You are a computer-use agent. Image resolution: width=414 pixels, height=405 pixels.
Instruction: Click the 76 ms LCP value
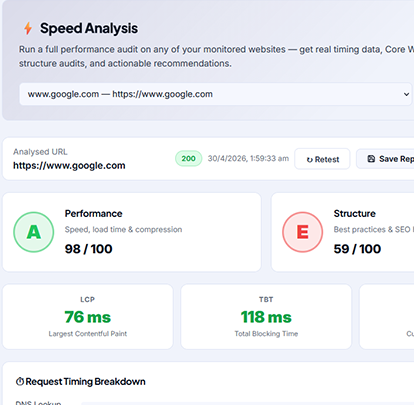(x=88, y=317)
